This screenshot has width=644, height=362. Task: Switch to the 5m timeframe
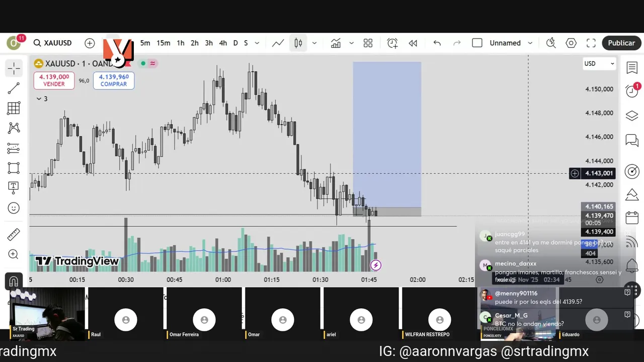point(145,43)
